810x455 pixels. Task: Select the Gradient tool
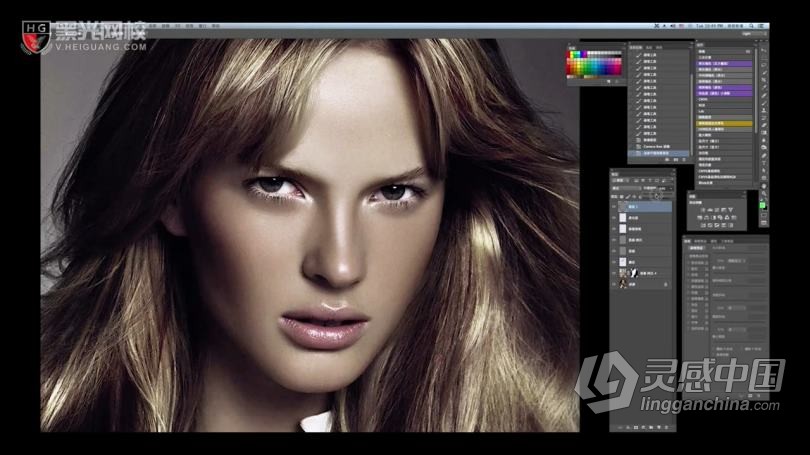(x=764, y=132)
